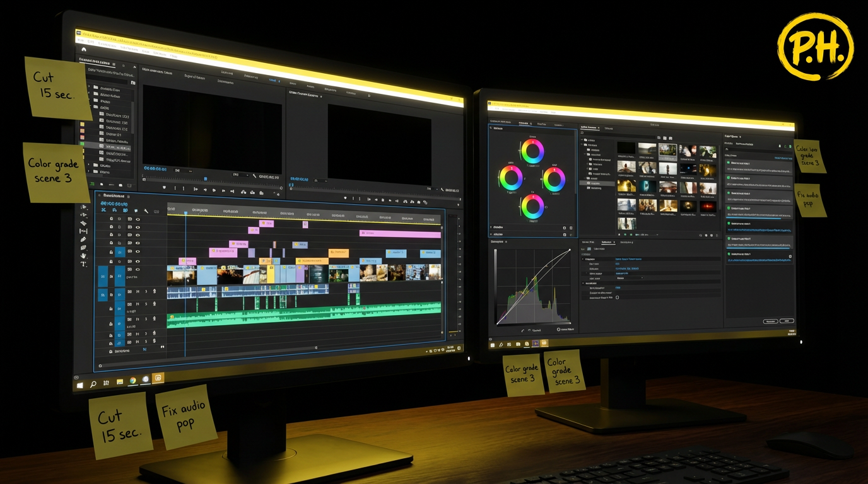This screenshot has width=868, height=484.
Task: Select the Type tool in the left toolbar
Action: tap(84, 263)
